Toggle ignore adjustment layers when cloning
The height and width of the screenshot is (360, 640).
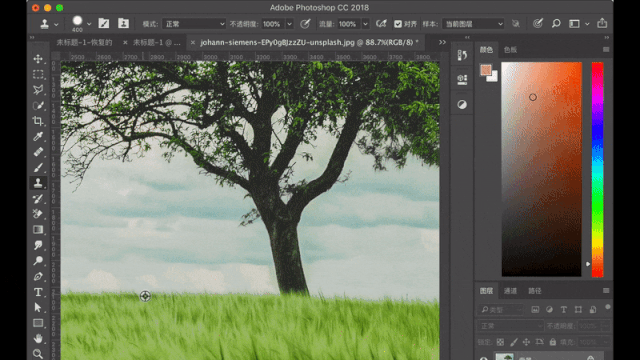click(516, 24)
